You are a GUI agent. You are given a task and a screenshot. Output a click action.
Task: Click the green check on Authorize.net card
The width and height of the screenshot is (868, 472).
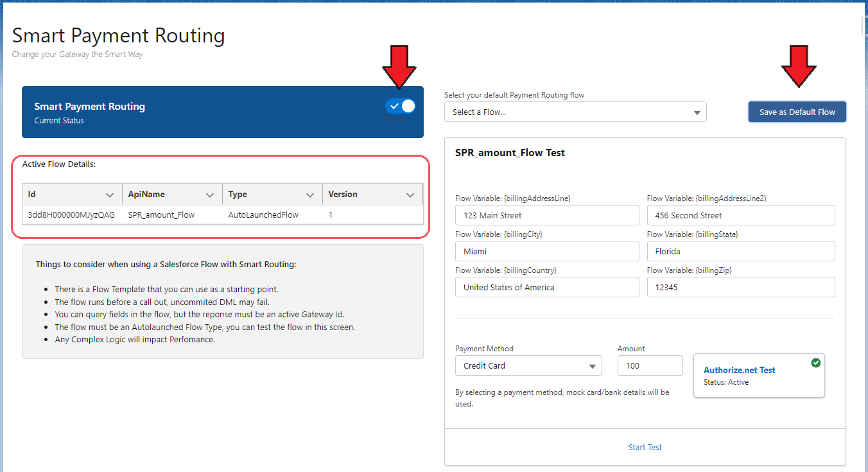(815, 363)
